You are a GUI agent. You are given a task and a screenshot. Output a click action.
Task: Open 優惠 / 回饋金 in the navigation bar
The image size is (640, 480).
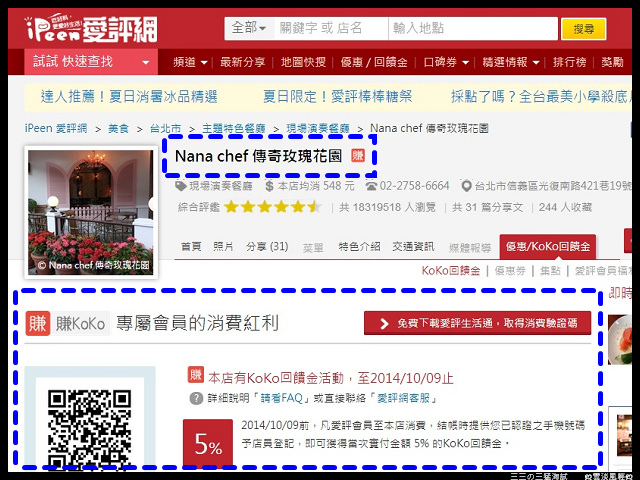click(x=374, y=62)
